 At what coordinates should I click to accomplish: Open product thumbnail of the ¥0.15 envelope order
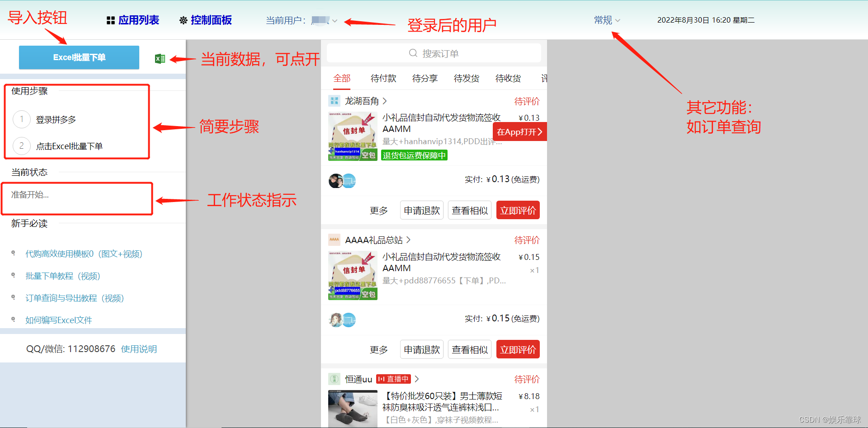[x=353, y=275]
